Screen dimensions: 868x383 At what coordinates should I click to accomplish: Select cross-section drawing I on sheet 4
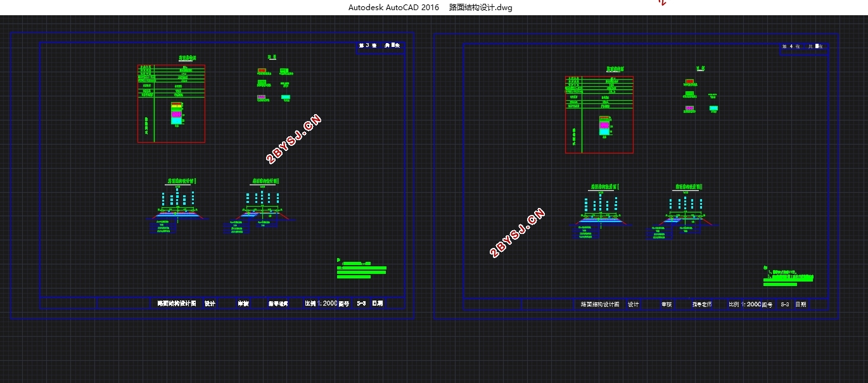599,212
